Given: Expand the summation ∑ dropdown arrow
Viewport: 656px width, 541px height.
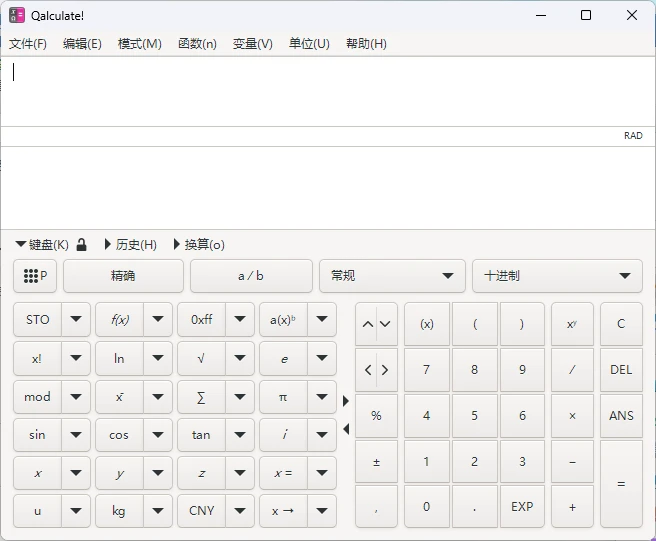Looking at the screenshot, I should click(x=240, y=397).
